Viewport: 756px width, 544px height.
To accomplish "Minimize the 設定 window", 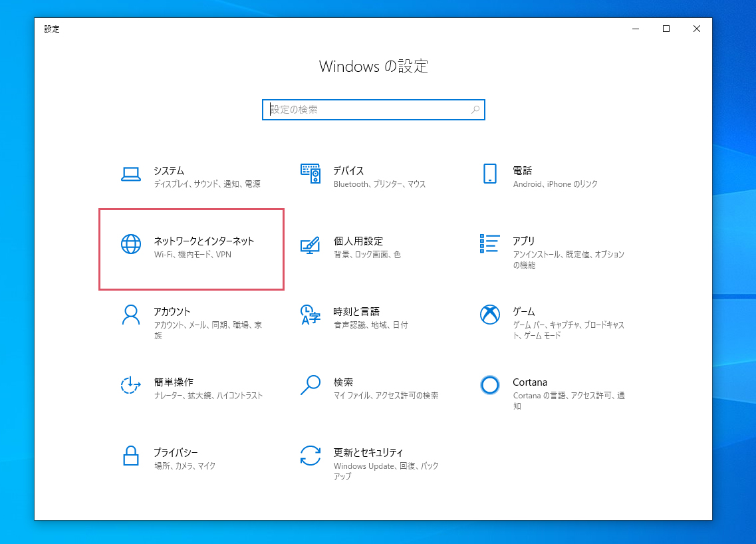I will (636, 29).
